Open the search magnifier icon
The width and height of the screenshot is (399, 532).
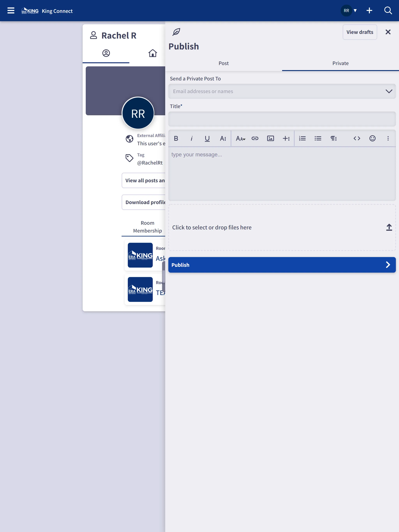click(x=388, y=11)
